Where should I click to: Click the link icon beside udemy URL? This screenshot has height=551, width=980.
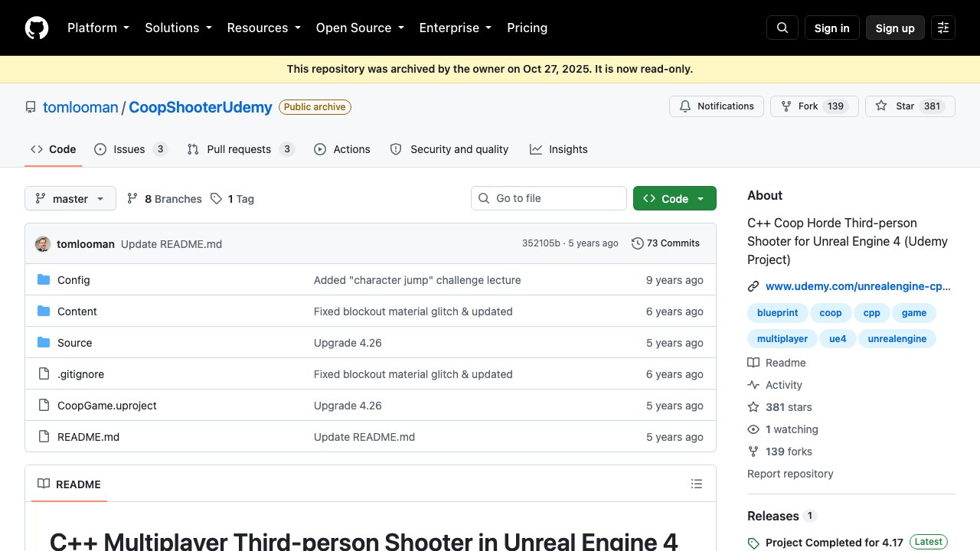753,287
